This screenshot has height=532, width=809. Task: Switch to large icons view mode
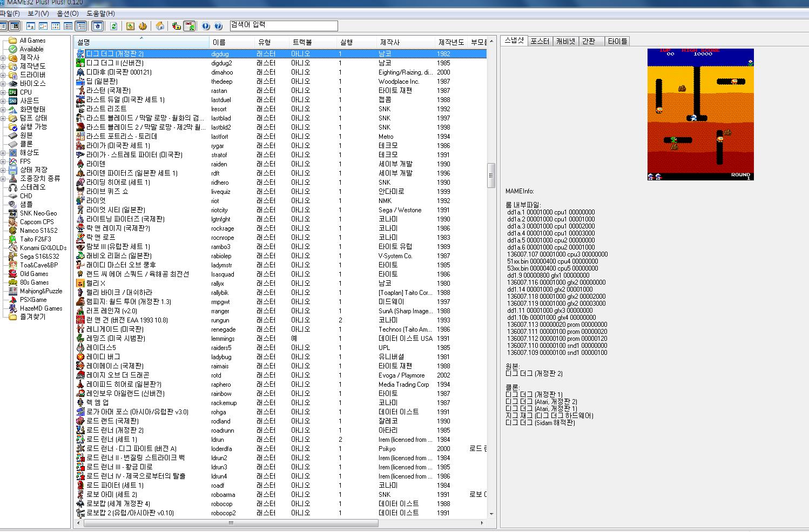point(31,26)
